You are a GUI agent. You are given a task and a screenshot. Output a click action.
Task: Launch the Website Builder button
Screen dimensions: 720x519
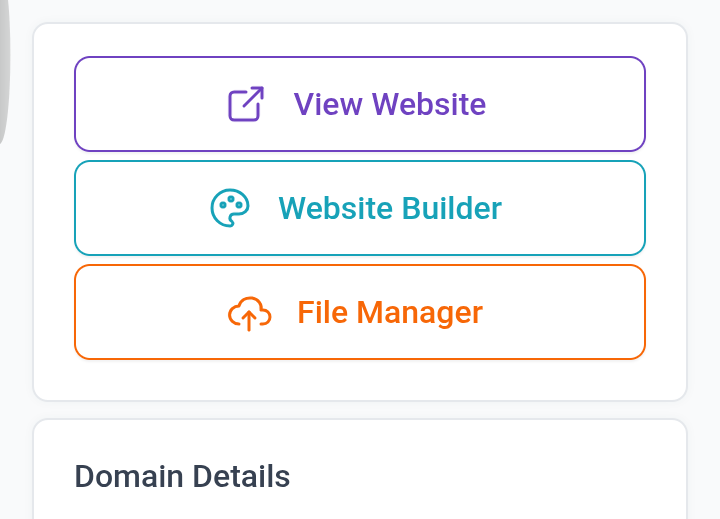(x=360, y=208)
